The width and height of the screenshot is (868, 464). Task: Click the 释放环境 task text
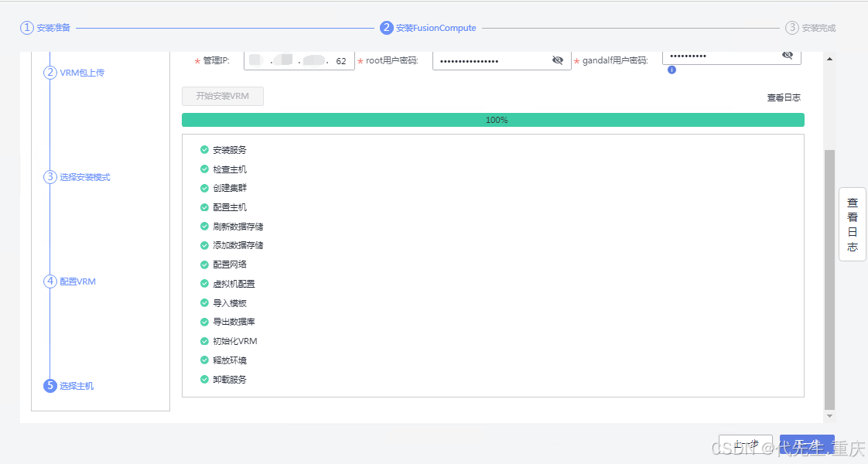[230, 360]
